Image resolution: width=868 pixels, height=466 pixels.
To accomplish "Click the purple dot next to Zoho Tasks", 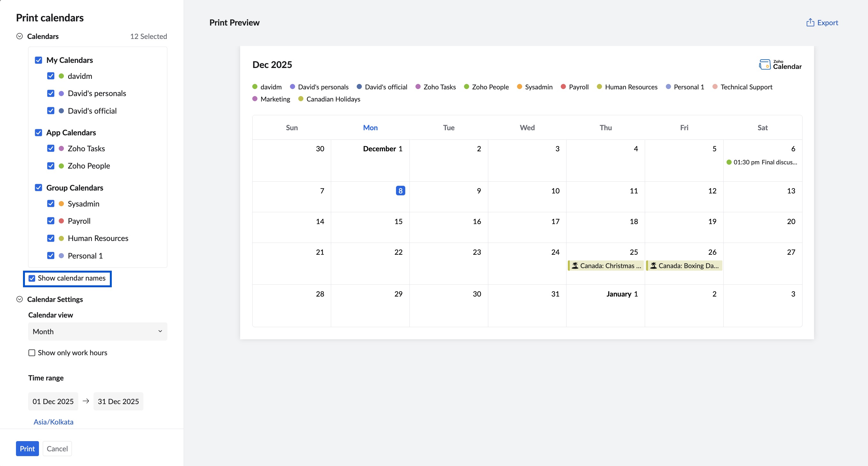I will pyautogui.click(x=418, y=86).
